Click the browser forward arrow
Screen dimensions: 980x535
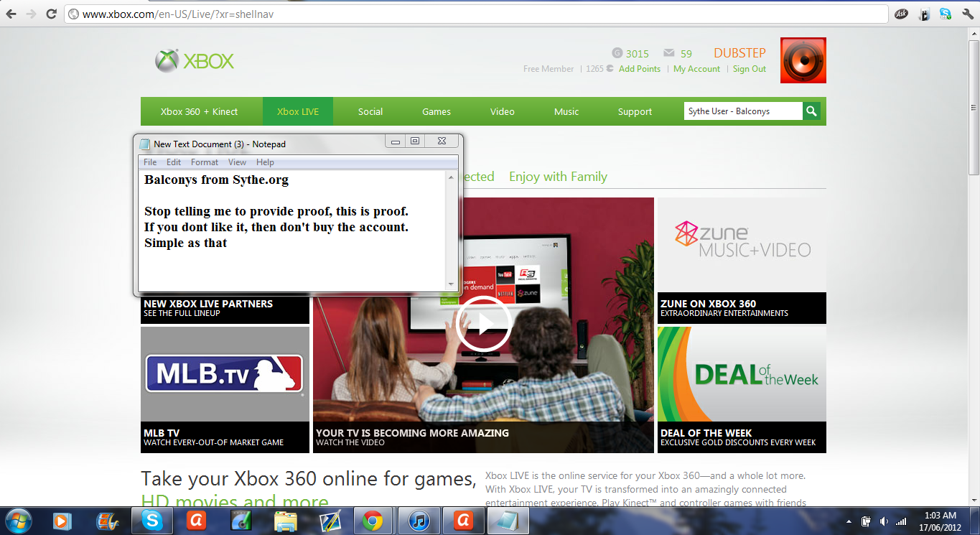tap(32, 14)
